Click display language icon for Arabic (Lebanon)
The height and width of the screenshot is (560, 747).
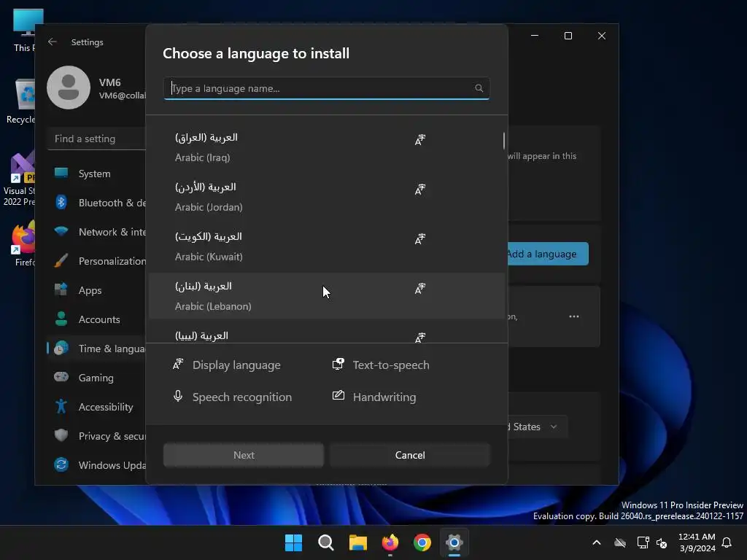[419, 289]
